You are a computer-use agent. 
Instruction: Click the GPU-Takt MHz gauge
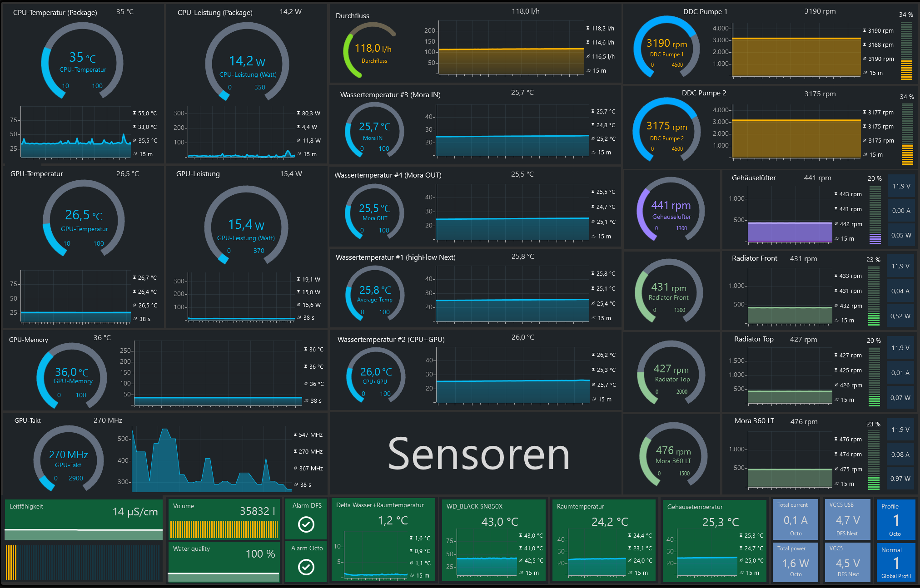pos(69,458)
